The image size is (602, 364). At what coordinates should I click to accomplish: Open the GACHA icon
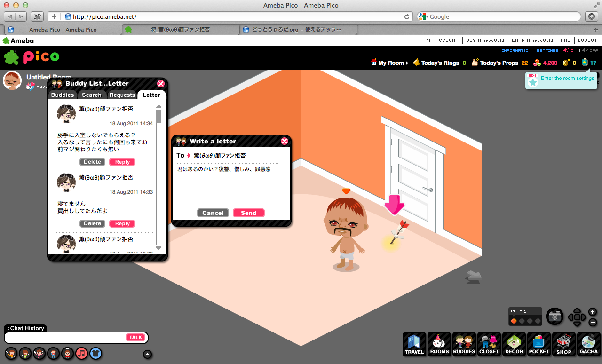pos(589,344)
